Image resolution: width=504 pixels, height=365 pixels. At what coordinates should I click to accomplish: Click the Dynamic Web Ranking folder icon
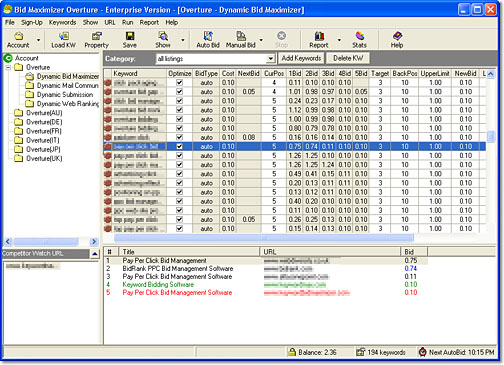click(x=30, y=104)
